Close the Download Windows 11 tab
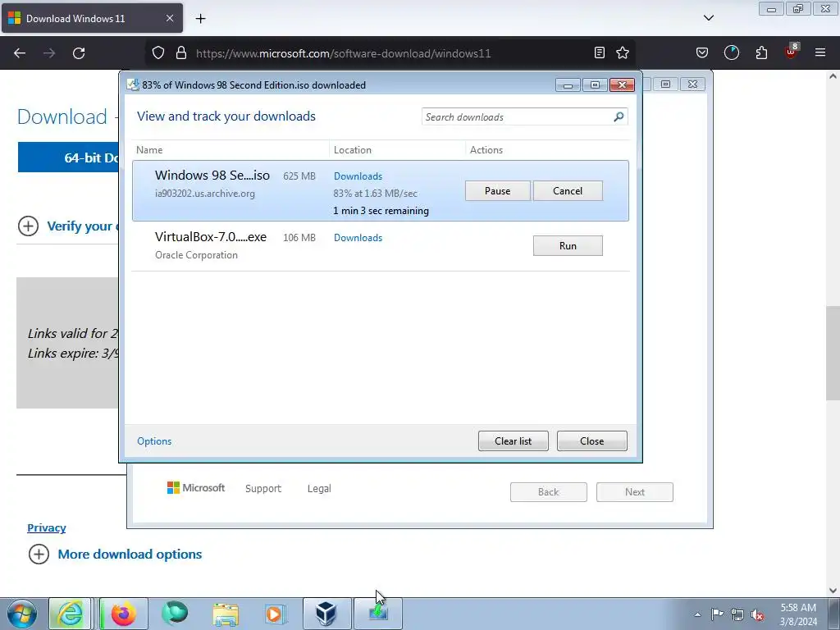Screen dimensions: 840x630 tap(169, 18)
